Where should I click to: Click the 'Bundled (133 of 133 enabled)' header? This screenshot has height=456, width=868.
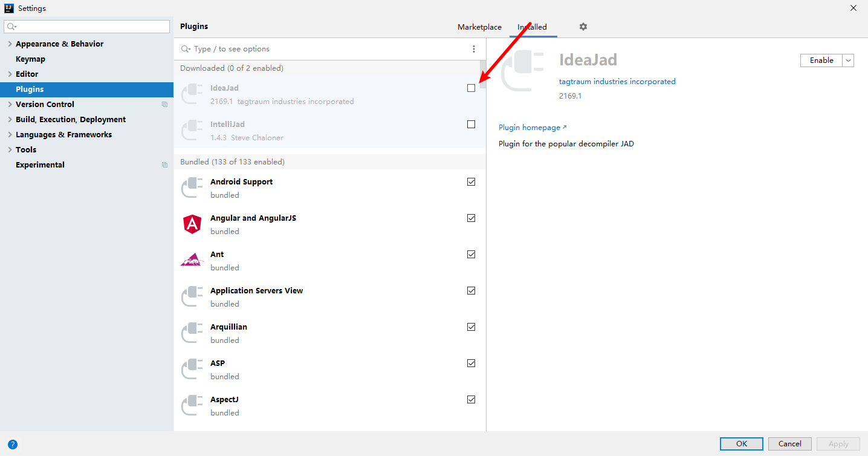pyautogui.click(x=232, y=162)
